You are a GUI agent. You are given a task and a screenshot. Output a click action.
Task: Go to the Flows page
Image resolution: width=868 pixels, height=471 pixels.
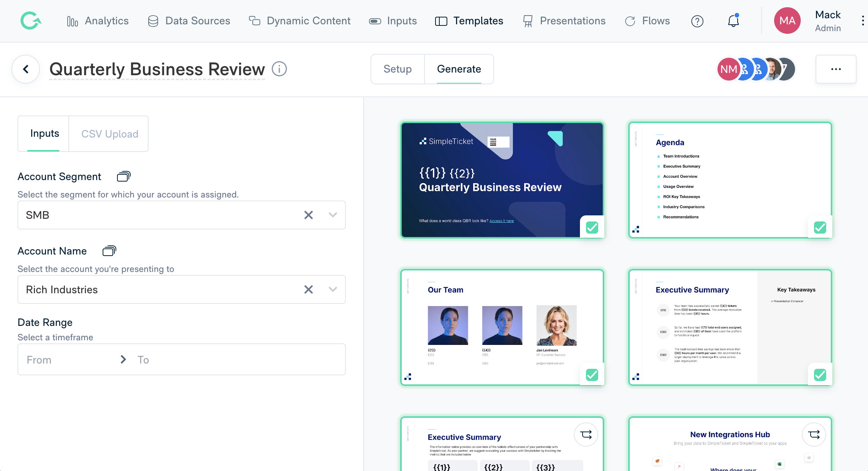[647, 21]
